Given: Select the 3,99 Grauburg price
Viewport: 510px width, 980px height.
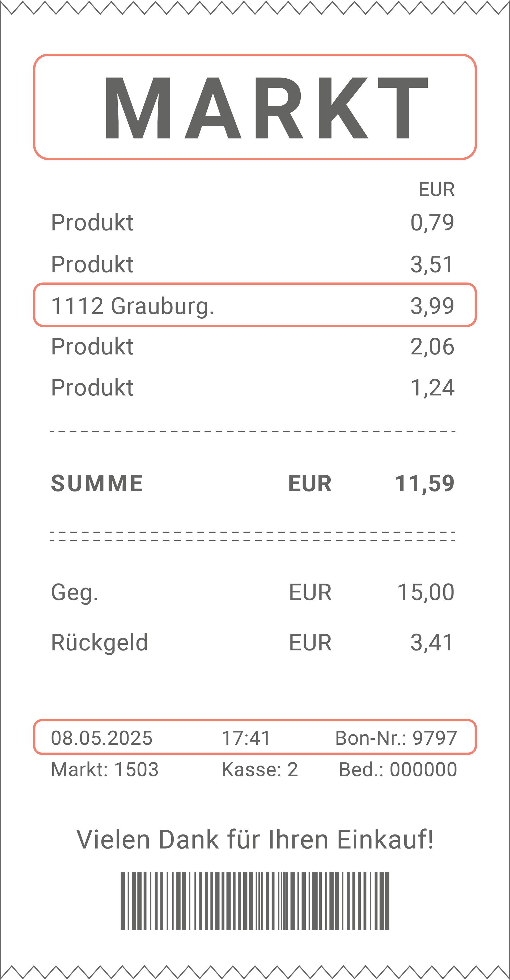Looking at the screenshot, I should coord(432,306).
